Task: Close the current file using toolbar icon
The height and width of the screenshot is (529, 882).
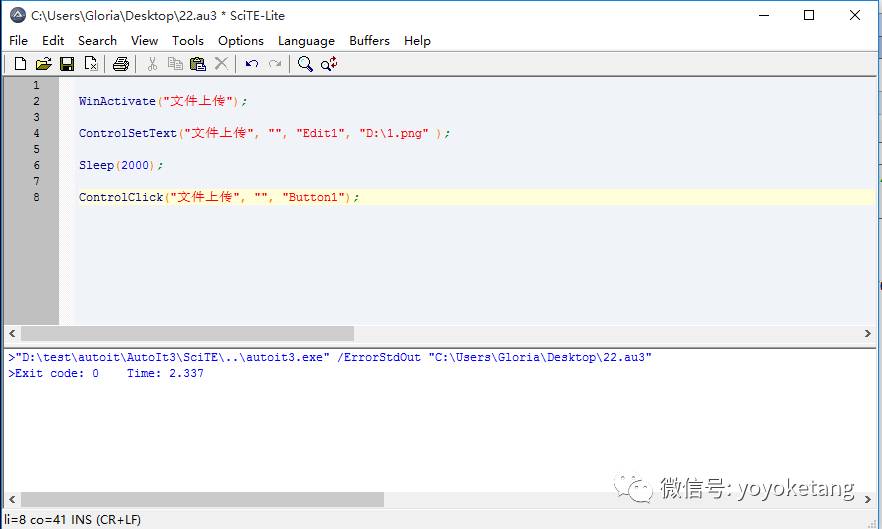Action: coord(91,64)
